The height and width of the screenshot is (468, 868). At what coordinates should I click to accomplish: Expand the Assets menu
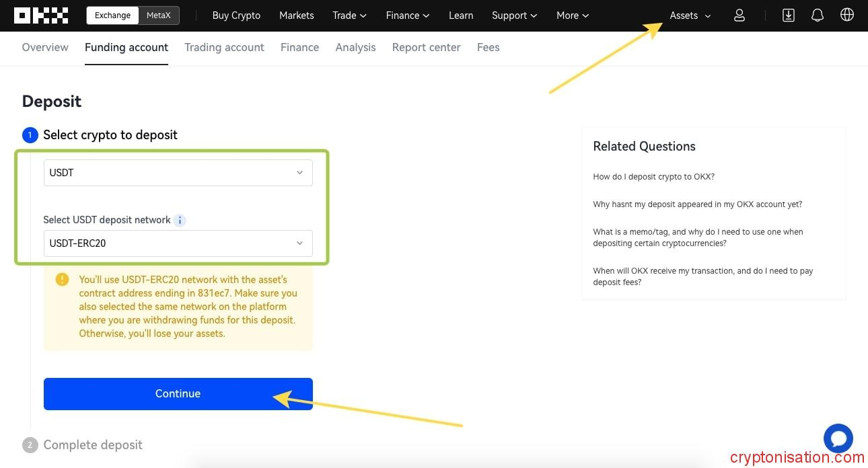[x=690, y=15]
